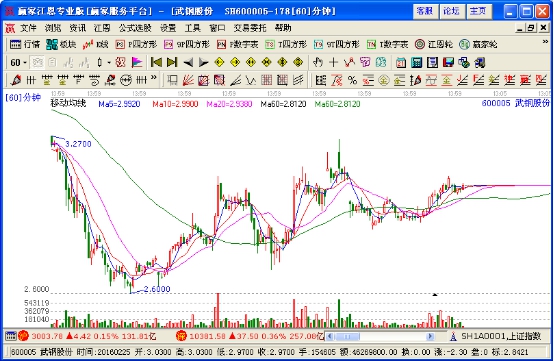Viewport: 554px width, 361px height.
Task: Open the 公式选股 menu
Action: [135, 28]
